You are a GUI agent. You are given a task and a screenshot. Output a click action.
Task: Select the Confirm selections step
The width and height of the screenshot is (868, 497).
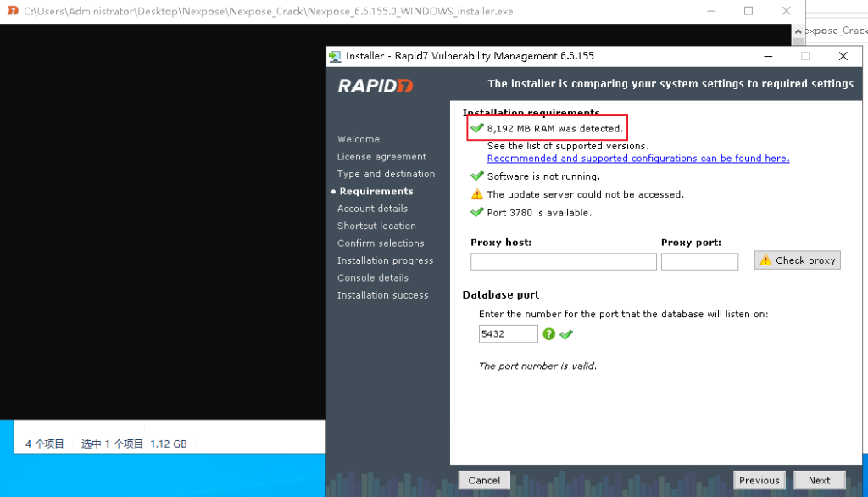381,243
